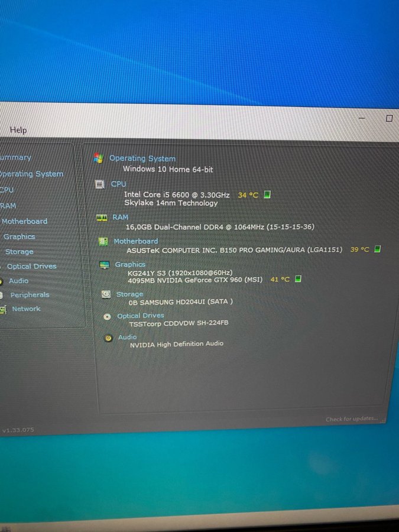Screen dimensions: 399x532
Task: Open Optical Drives section in the left sidebar
Action: (x=31, y=266)
